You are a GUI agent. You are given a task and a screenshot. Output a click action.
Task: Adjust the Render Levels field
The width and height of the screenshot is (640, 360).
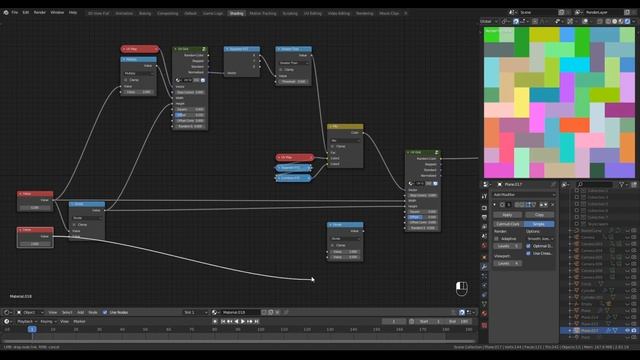point(507,246)
